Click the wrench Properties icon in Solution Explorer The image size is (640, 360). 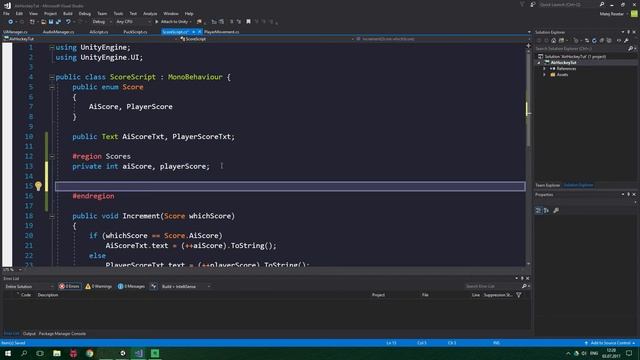(x=626, y=40)
